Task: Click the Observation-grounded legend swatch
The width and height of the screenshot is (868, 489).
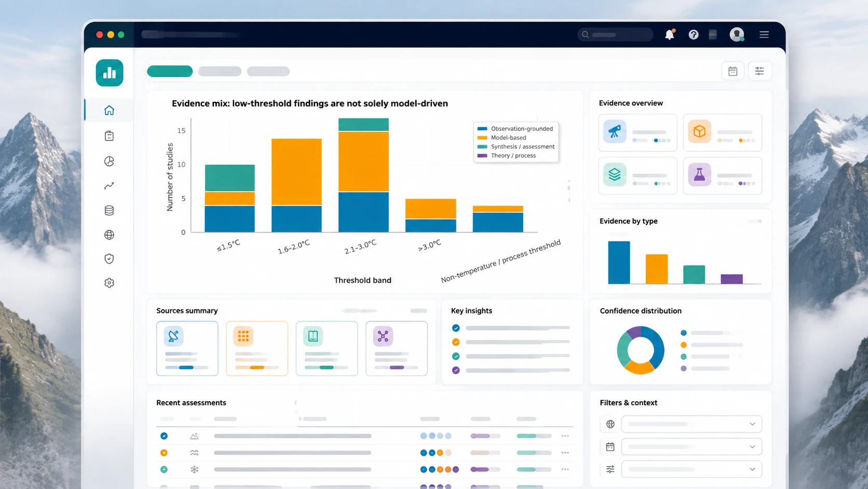Action: (482, 129)
